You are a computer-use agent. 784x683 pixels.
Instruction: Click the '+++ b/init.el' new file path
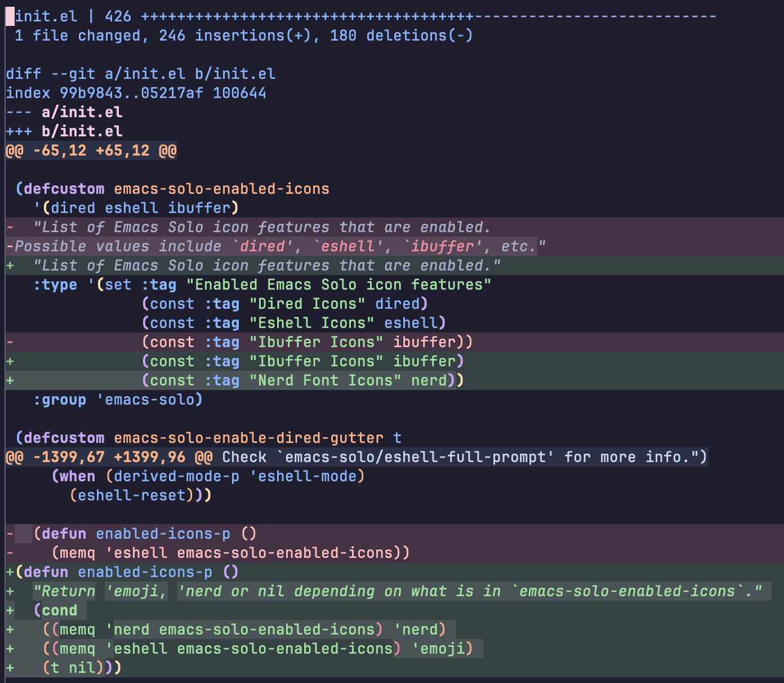pyautogui.click(x=82, y=131)
